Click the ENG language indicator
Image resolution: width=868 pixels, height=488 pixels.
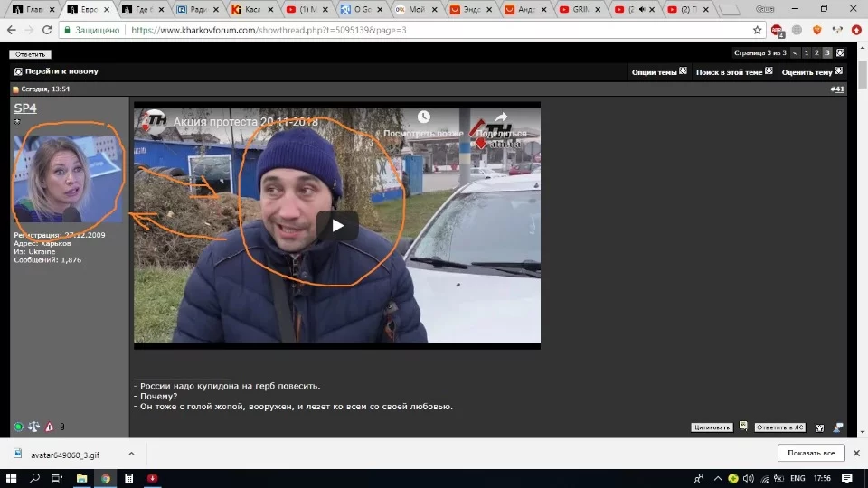[x=797, y=478]
